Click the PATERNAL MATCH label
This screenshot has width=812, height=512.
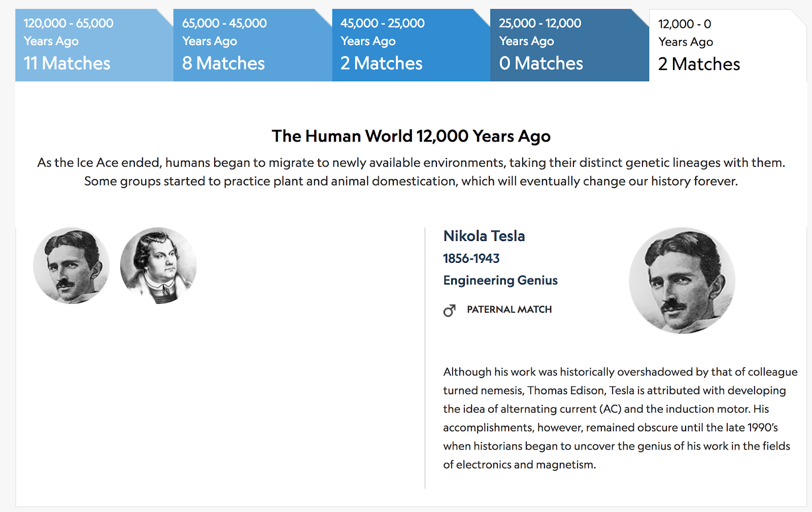pos(509,310)
